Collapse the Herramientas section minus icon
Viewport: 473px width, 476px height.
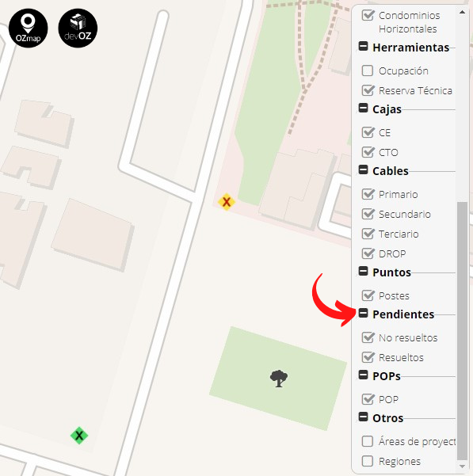point(363,47)
